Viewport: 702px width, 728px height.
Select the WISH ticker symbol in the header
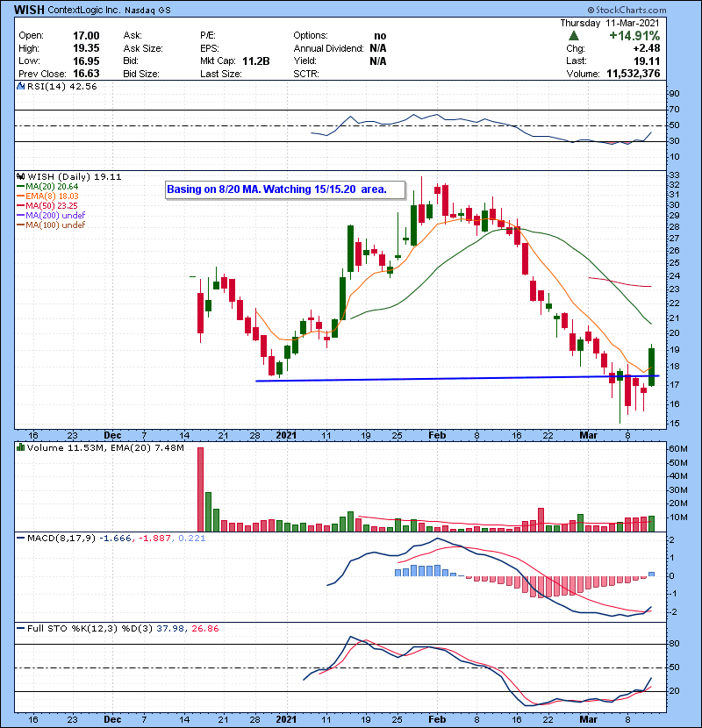coord(29,10)
